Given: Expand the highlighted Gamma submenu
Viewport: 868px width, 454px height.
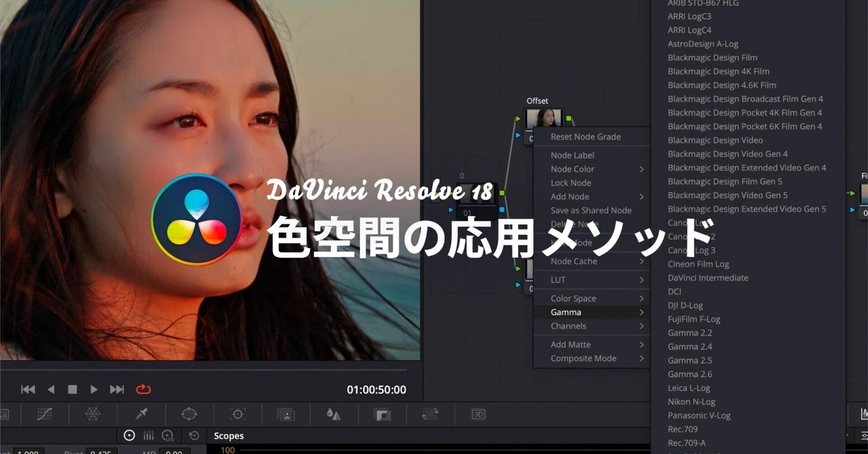Looking at the screenshot, I should 591,312.
